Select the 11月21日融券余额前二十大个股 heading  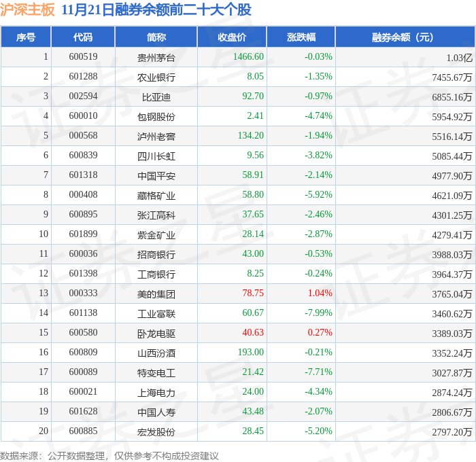point(156,10)
